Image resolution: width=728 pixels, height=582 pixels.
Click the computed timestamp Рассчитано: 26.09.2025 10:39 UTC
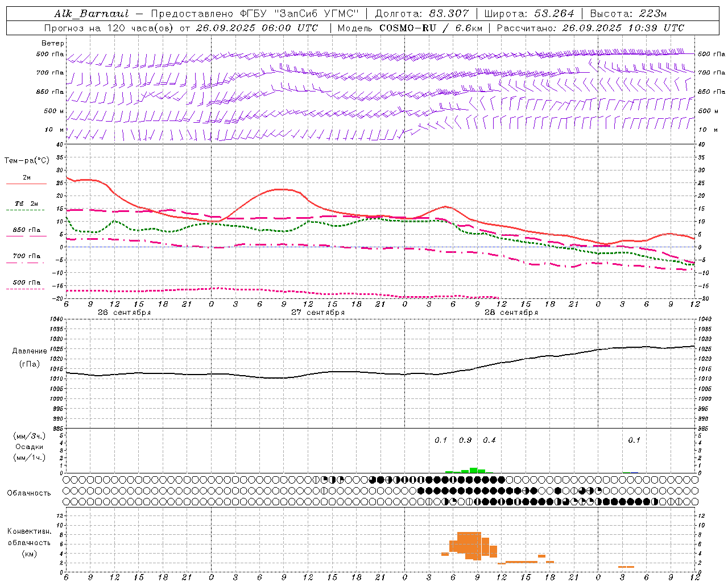point(590,28)
